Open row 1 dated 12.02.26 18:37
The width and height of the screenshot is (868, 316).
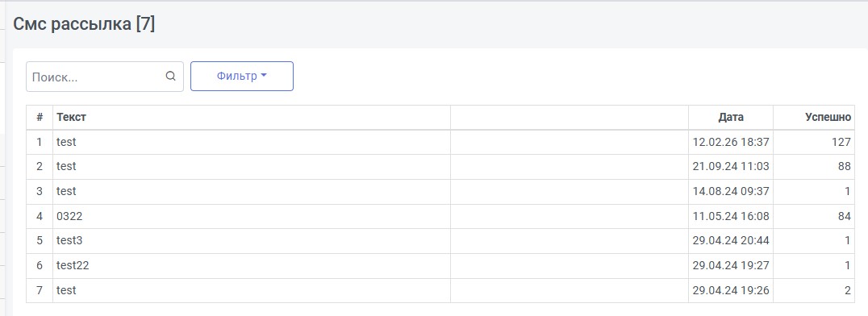pos(440,142)
